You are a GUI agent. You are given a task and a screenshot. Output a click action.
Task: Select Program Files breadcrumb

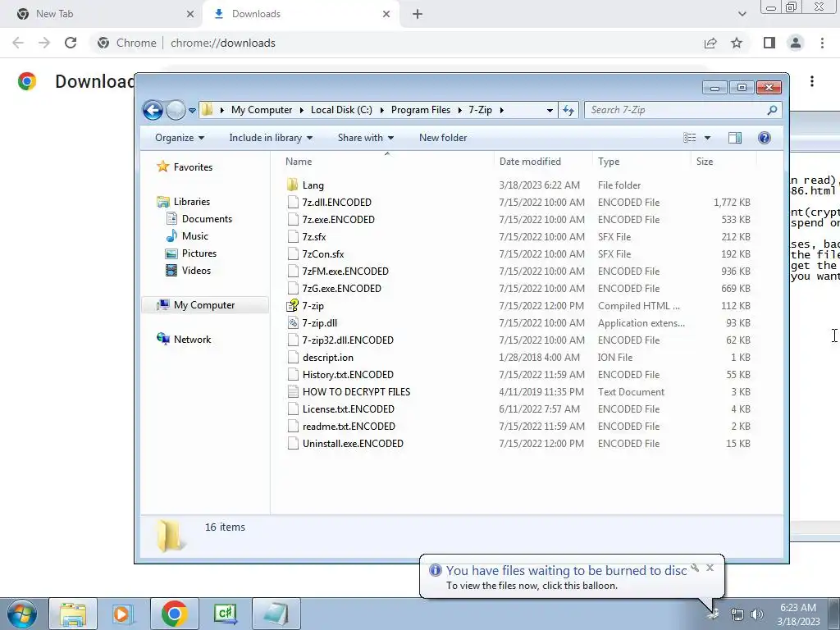click(x=421, y=110)
